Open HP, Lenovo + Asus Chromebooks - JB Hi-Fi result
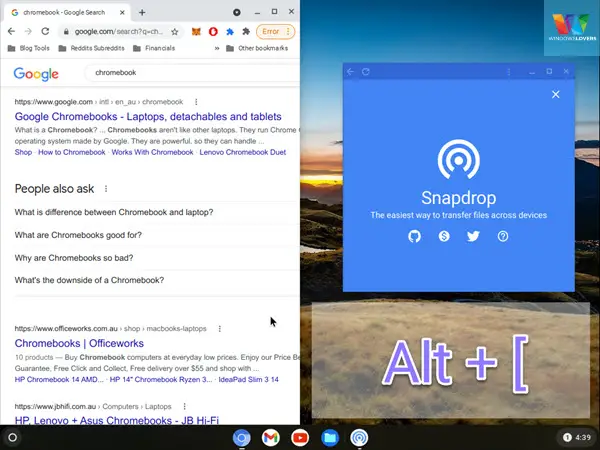 coord(117,421)
